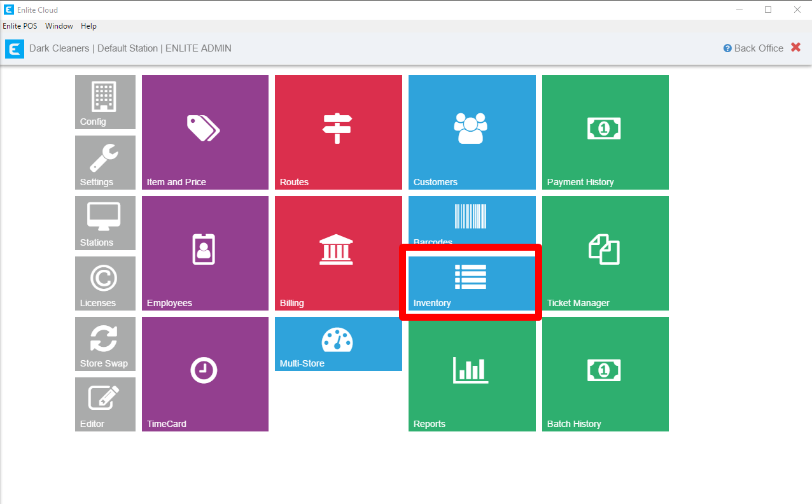Open the Item and Price tile
This screenshot has height=504, width=812.
click(205, 132)
